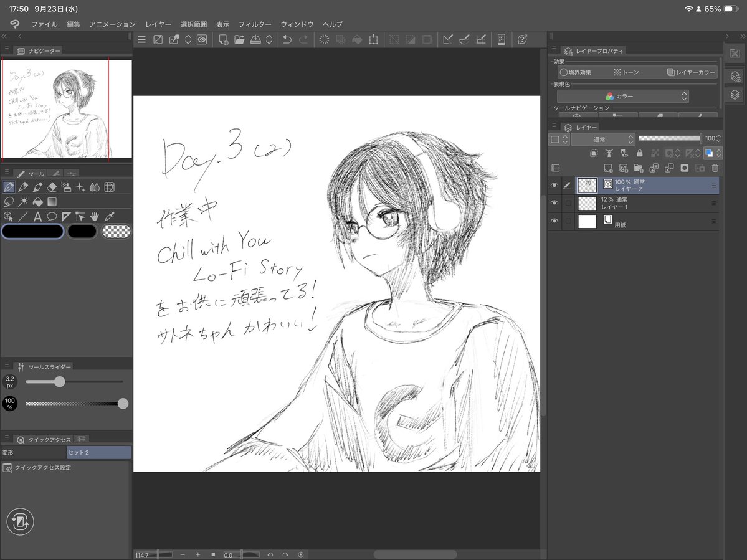Open the フィルター menu
The width and height of the screenshot is (747, 560).
click(x=255, y=24)
